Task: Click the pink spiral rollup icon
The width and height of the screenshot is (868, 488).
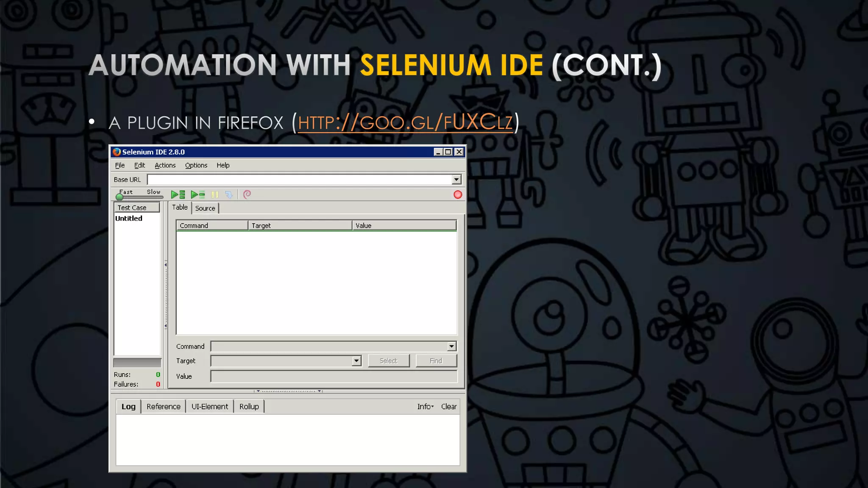Action: 247,194
